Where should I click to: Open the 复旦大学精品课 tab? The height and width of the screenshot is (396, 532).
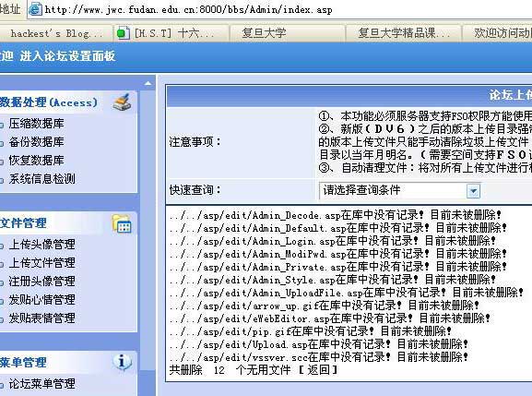tap(403, 33)
